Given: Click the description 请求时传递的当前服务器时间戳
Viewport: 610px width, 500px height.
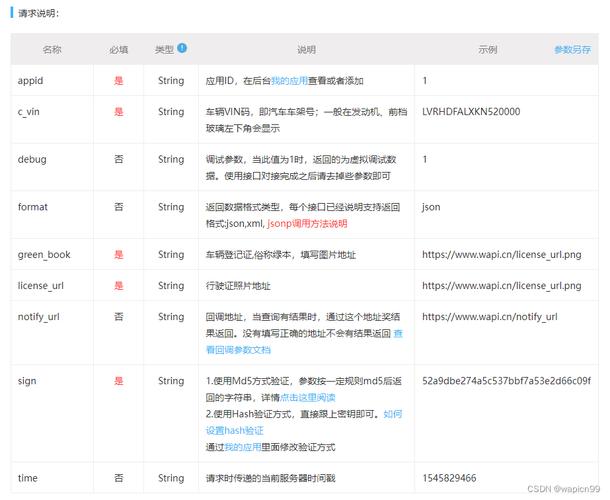Looking at the screenshot, I should pos(270,478).
